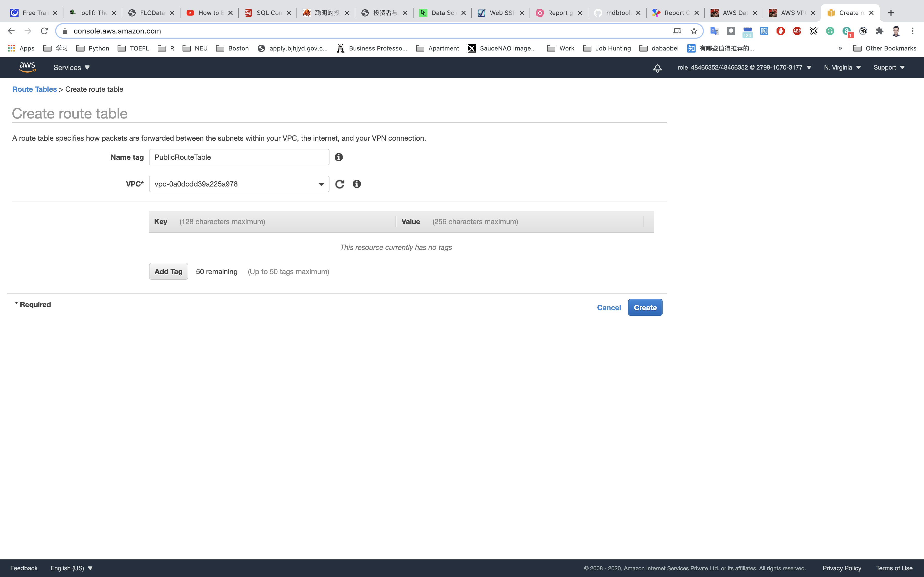
Task: Click into the Name tag input field
Action: [x=239, y=157]
